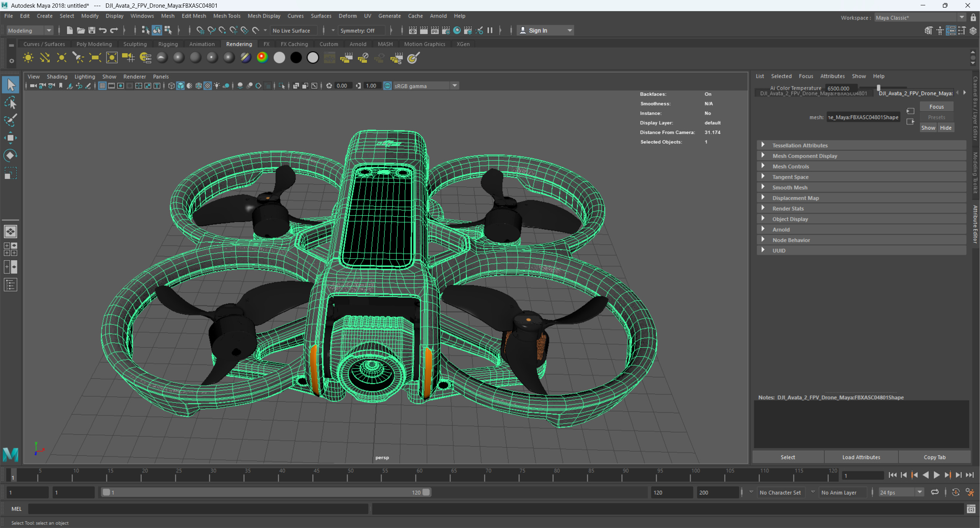Assign ramp shader with rainbow sphere icon
The width and height of the screenshot is (980, 528).
click(x=262, y=58)
